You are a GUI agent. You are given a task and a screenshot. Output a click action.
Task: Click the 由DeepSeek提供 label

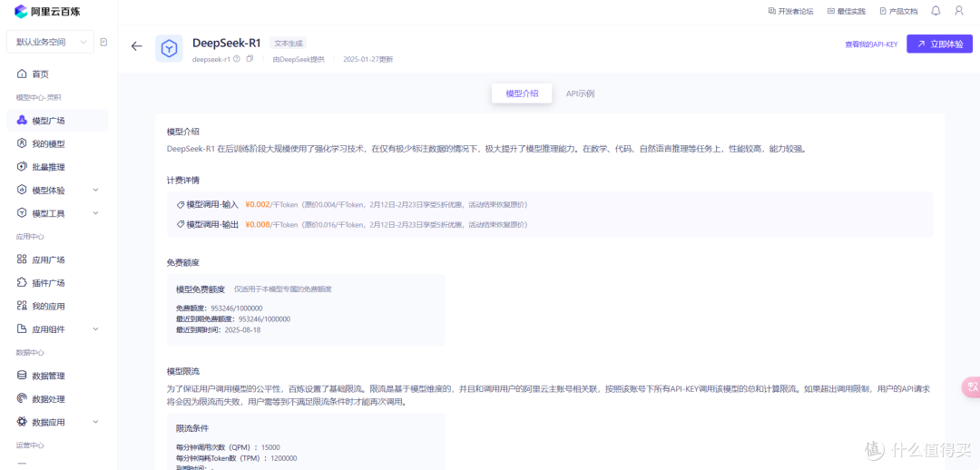point(299,59)
